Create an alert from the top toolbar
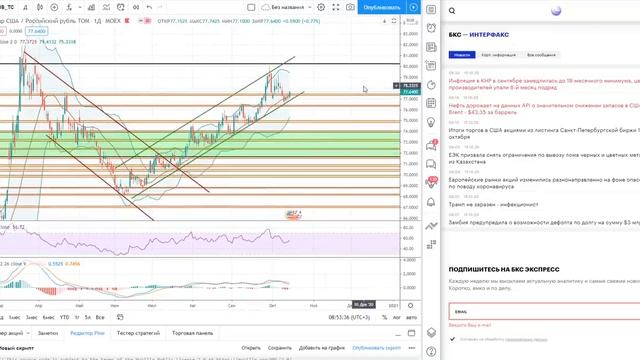640x360 pixels. tap(121, 7)
